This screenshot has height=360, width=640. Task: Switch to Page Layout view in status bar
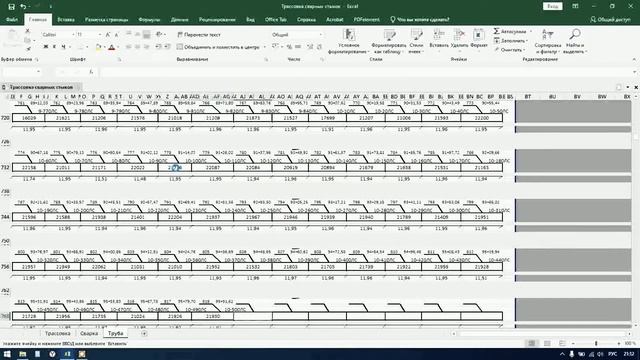pos(547,344)
